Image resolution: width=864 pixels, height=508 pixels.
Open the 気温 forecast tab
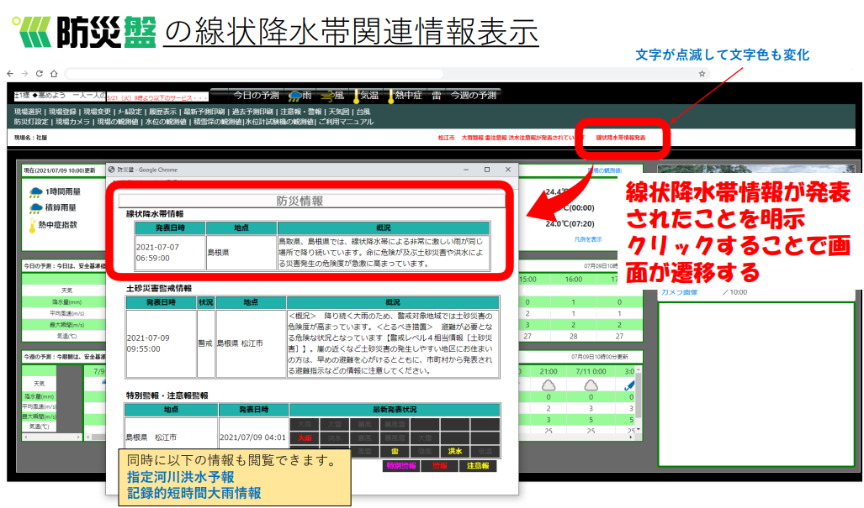pyautogui.click(x=368, y=95)
